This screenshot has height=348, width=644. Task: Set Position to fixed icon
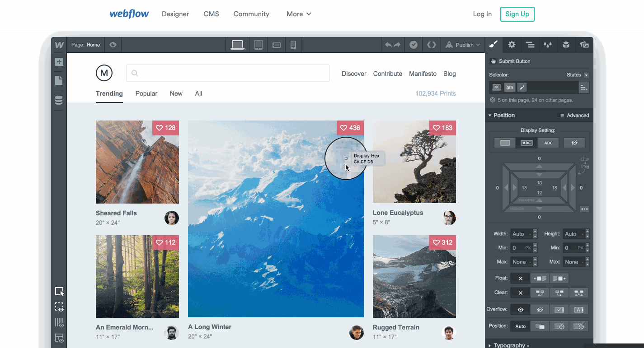coord(579,326)
